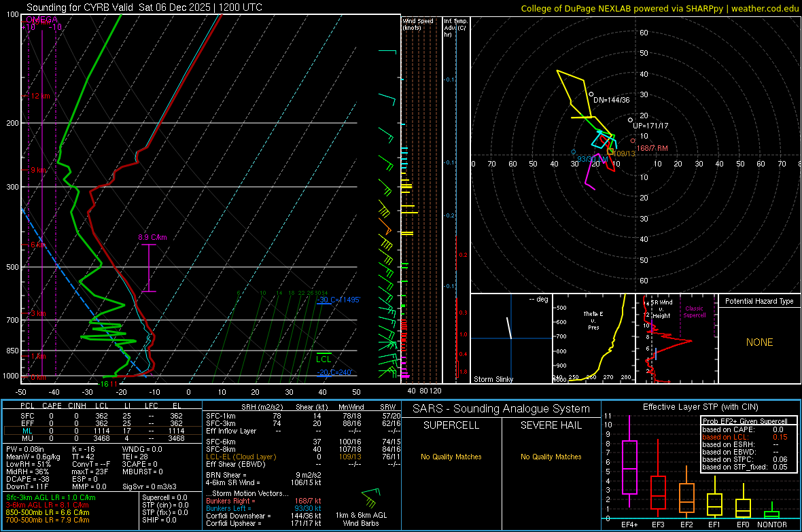Viewport: 802px width, 532px height.
Task: Click the 'SR Wind v. Height' panel title
Action: coord(661,309)
